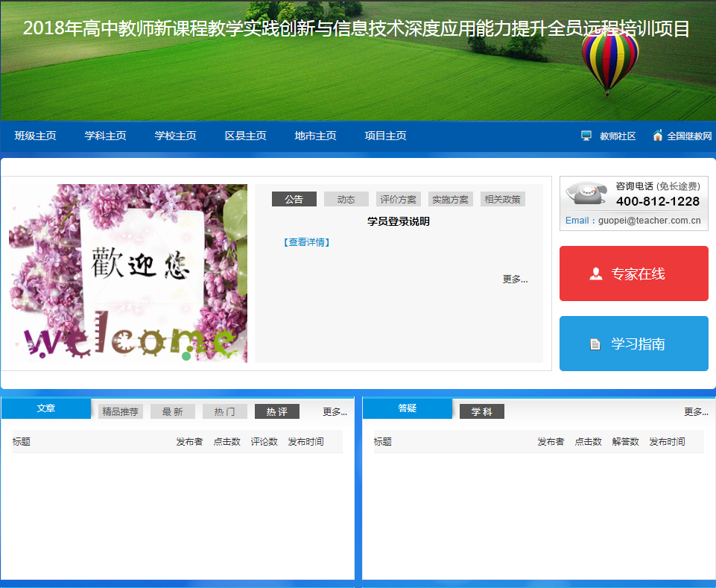
Task: Switch to the 相关政策 tab
Action: point(502,199)
